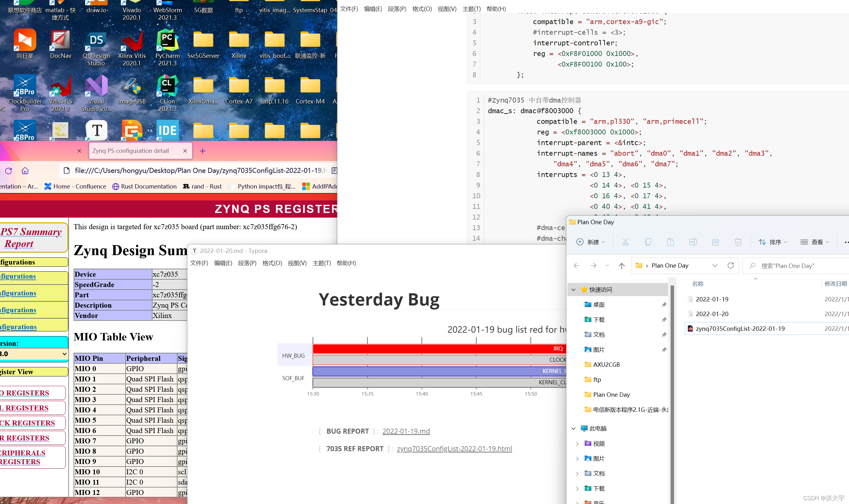Click the Paste icon in Explorer toolbar

click(671, 242)
